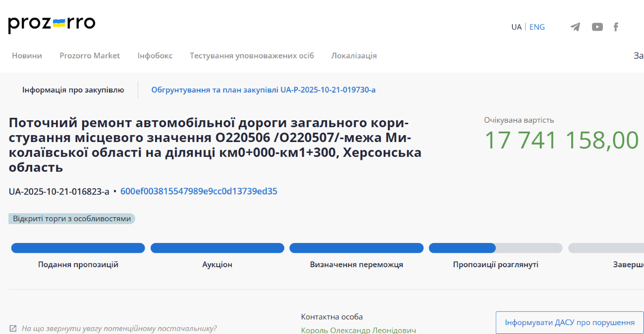This screenshot has height=334, width=644.
Task: Click Інформувати ДАСУ про порушення button
Action: point(569,323)
